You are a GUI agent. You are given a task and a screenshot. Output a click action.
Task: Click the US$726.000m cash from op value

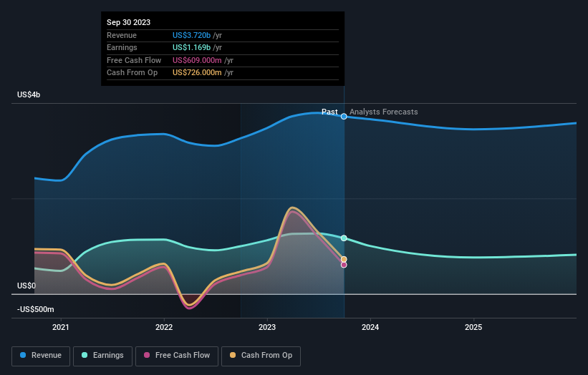pyautogui.click(x=197, y=73)
